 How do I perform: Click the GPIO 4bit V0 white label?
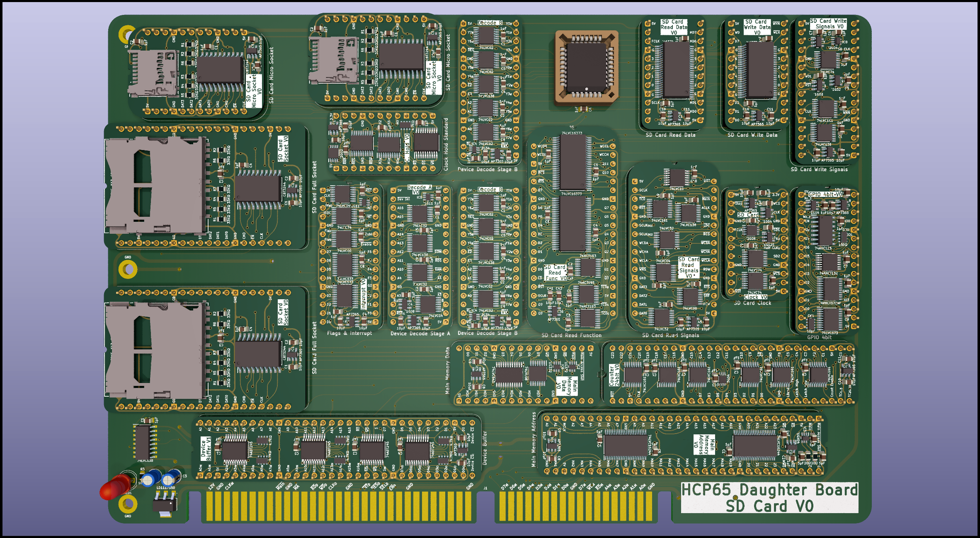point(825,194)
